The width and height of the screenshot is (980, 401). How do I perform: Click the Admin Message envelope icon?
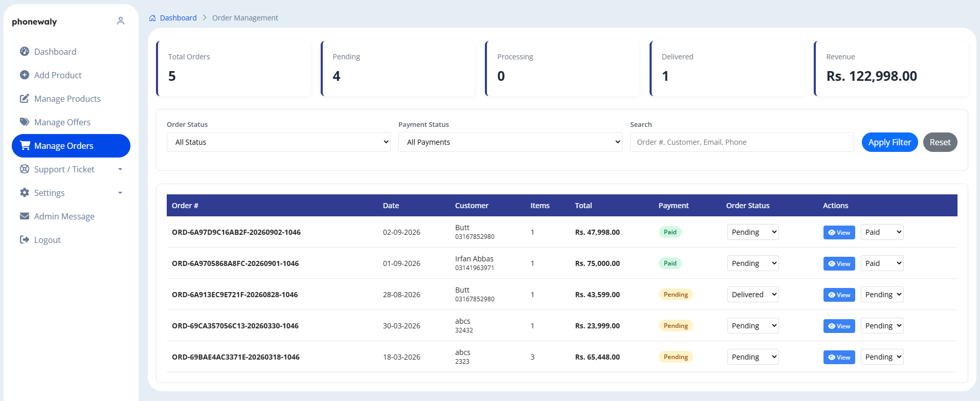(25, 216)
